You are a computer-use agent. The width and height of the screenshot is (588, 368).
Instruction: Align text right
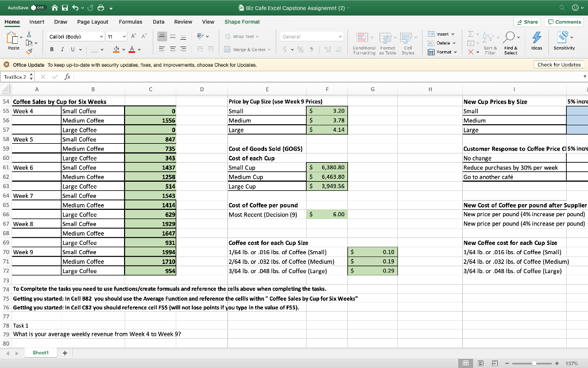pos(183,49)
